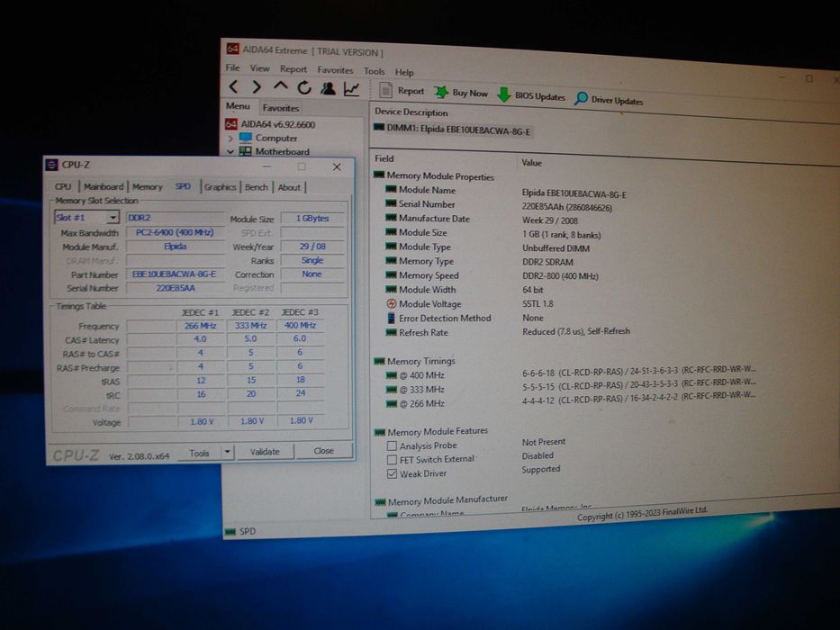Refresh AIDA64 with circular arrow icon
Image resolution: width=840 pixels, height=630 pixels.
click(x=303, y=88)
